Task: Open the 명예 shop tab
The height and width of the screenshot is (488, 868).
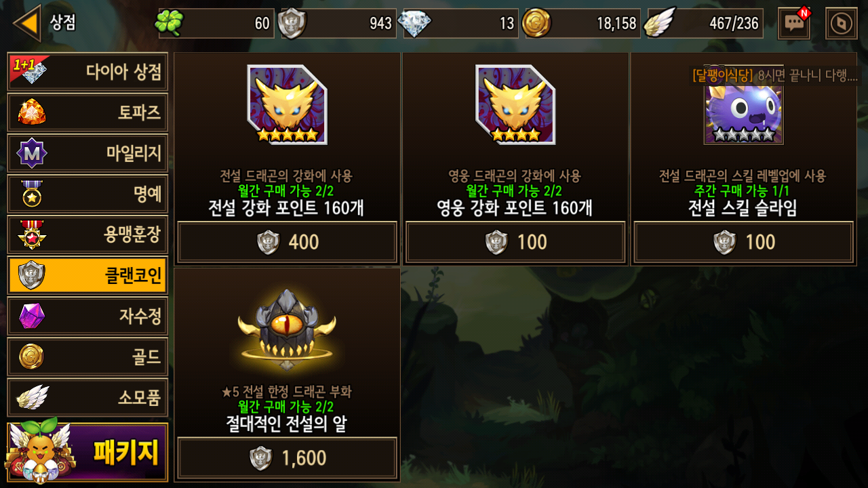Action: [x=87, y=194]
